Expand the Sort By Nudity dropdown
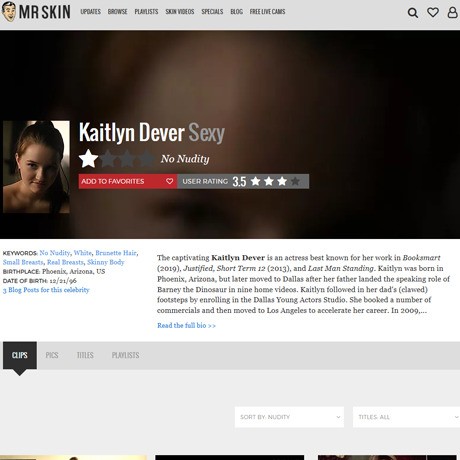460x460 pixels. coord(289,417)
